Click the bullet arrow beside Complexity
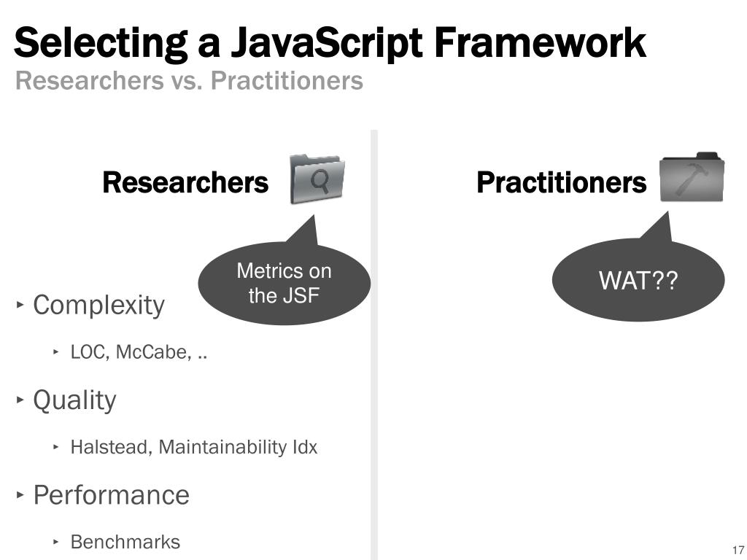Image resolution: width=747 pixels, height=560 pixels. pyautogui.click(x=20, y=304)
